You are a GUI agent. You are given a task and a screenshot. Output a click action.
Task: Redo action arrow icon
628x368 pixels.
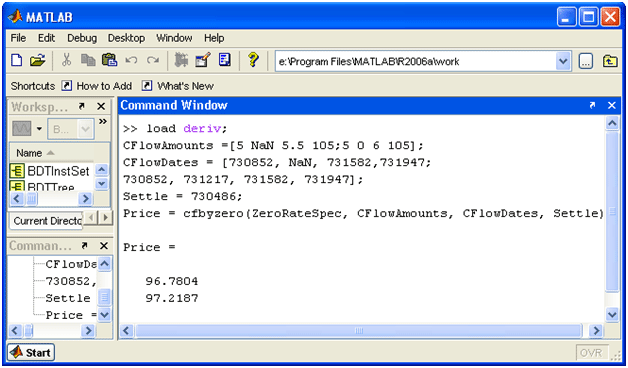[153, 61]
